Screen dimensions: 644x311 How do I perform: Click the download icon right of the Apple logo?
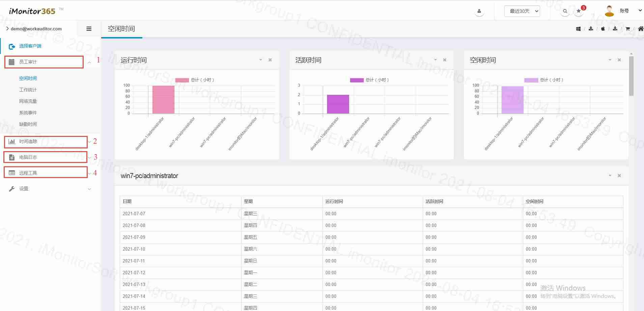coord(615,29)
